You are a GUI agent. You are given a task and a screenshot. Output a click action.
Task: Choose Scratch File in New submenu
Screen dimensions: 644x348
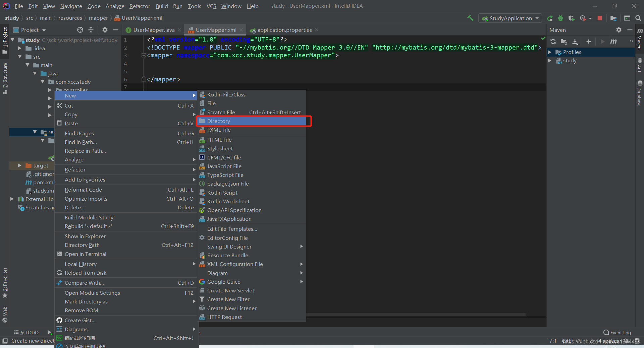[x=252, y=112]
